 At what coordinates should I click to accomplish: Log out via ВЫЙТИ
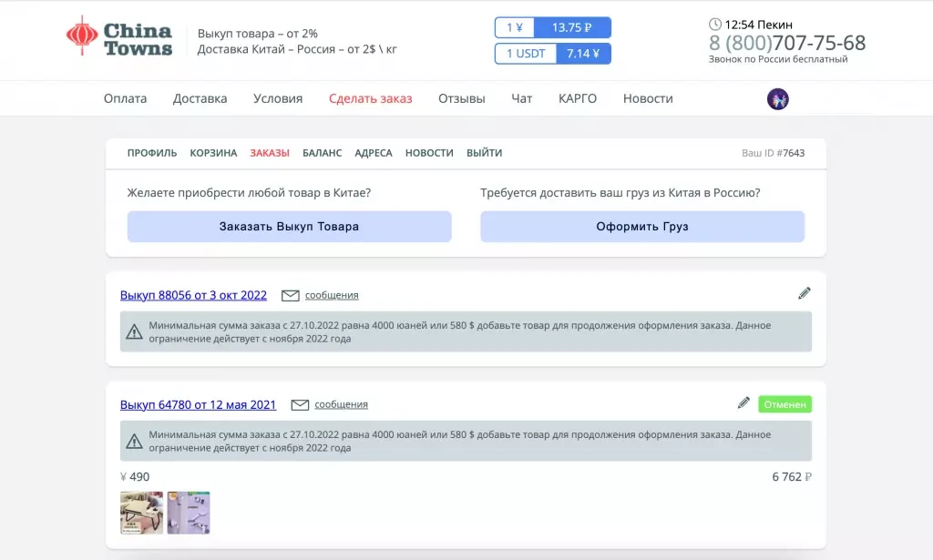tap(485, 153)
